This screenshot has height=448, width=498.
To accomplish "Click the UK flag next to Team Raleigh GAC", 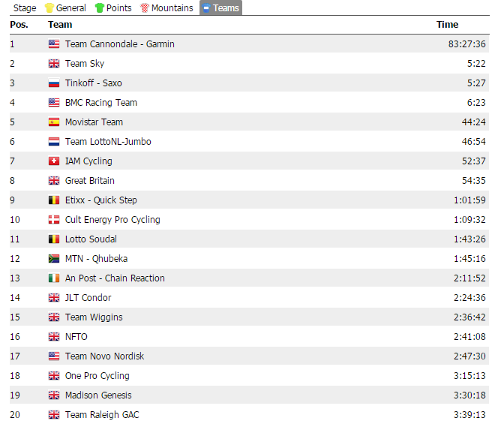I will point(54,415).
